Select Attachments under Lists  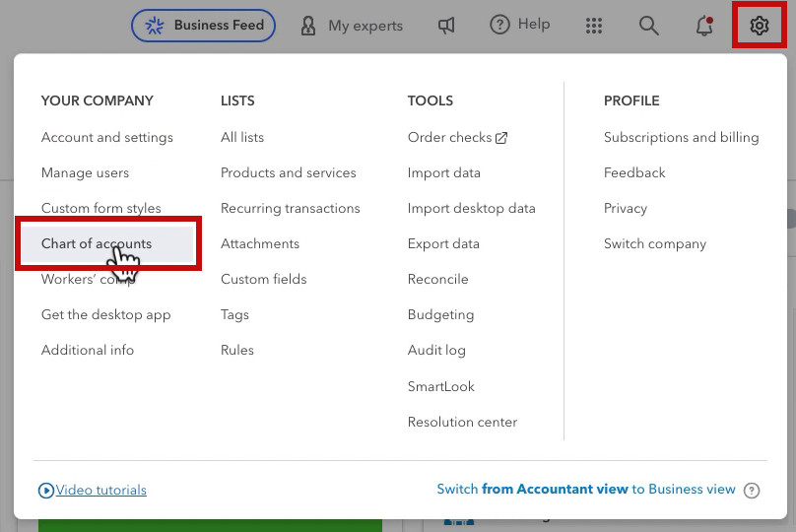click(260, 243)
